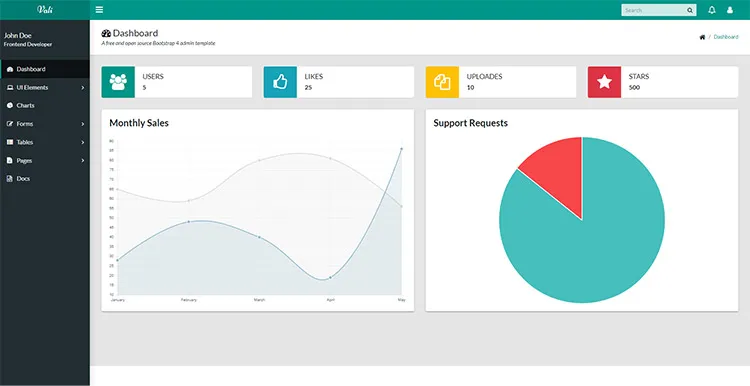Click the green Users group icon
The image size is (750, 386).
[118, 82]
